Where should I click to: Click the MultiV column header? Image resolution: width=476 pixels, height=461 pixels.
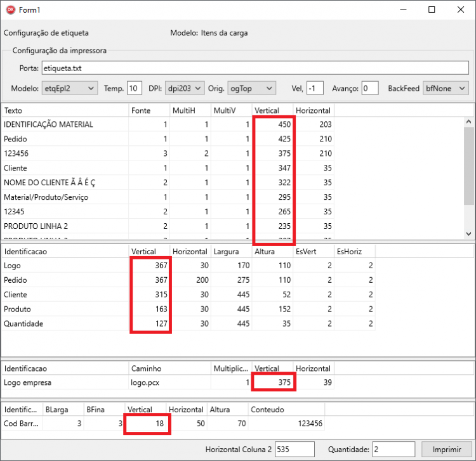tap(231, 110)
